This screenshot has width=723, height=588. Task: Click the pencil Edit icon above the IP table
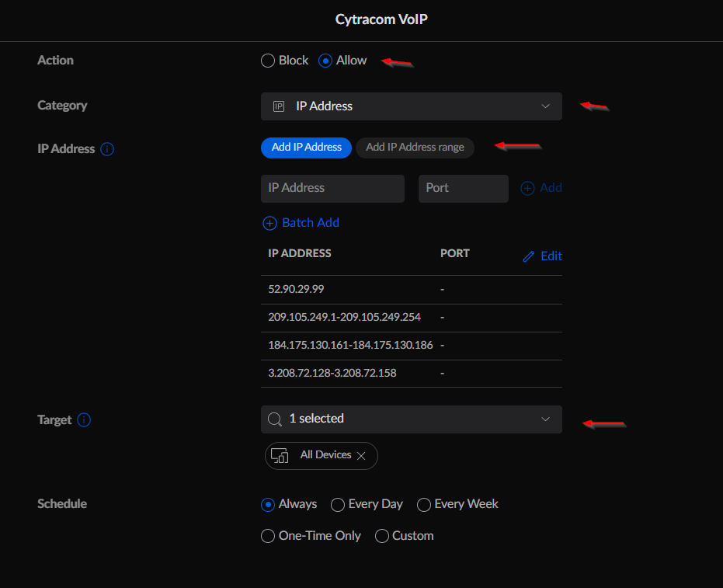pyautogui.click(x=530, y=256)
